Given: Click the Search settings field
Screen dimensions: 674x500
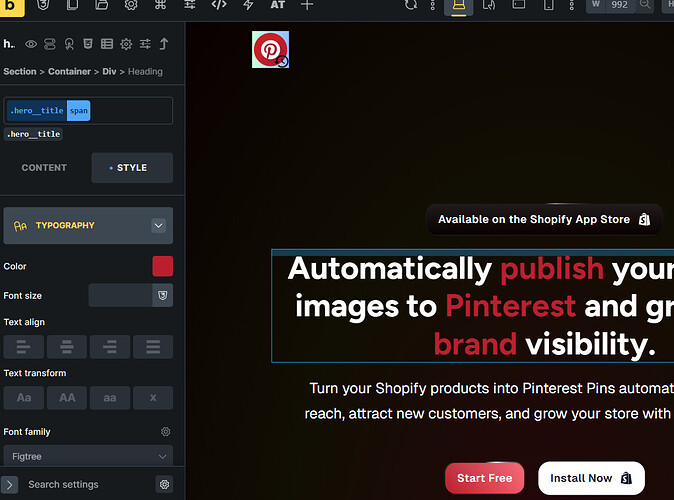Looking at the screenshot, I should [x=88, y=485].
